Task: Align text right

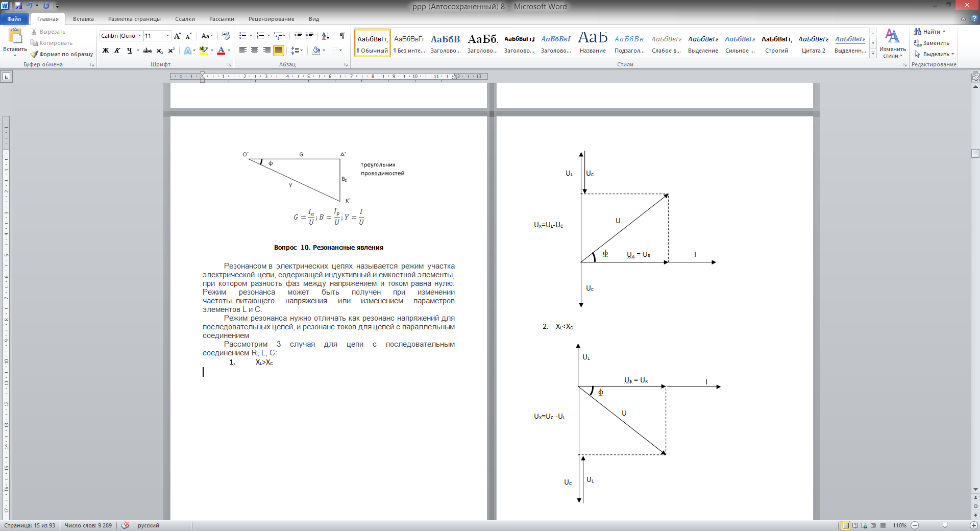Action: (266, 51)
